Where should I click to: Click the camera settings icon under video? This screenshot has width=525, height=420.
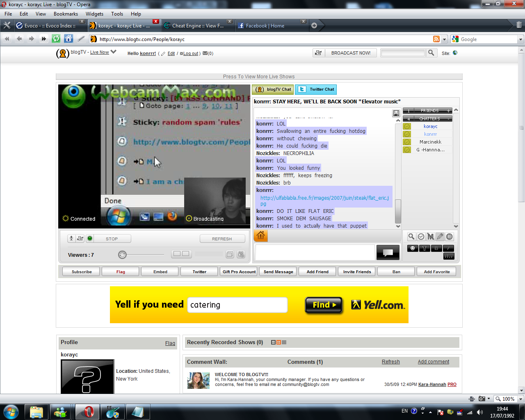click(80, 238)
